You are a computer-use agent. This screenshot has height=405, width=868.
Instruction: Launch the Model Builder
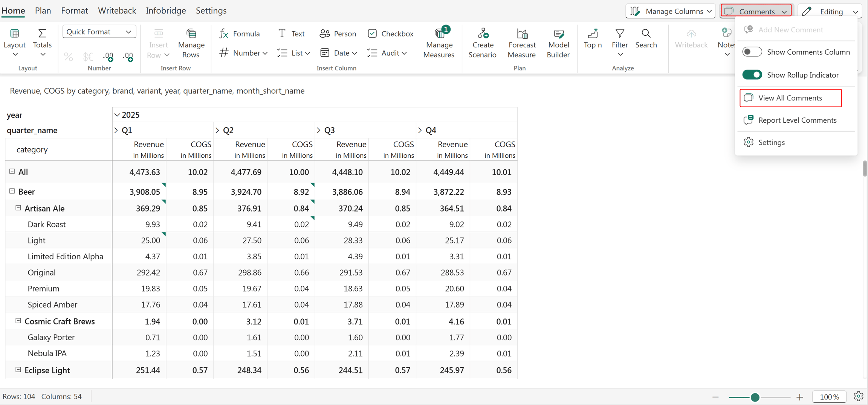pyautogui.click(x=558, y=43)
